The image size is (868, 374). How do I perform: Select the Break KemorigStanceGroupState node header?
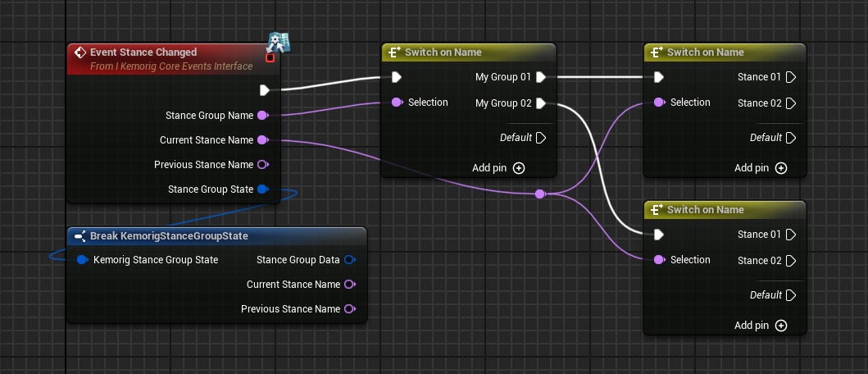(168, 236)
